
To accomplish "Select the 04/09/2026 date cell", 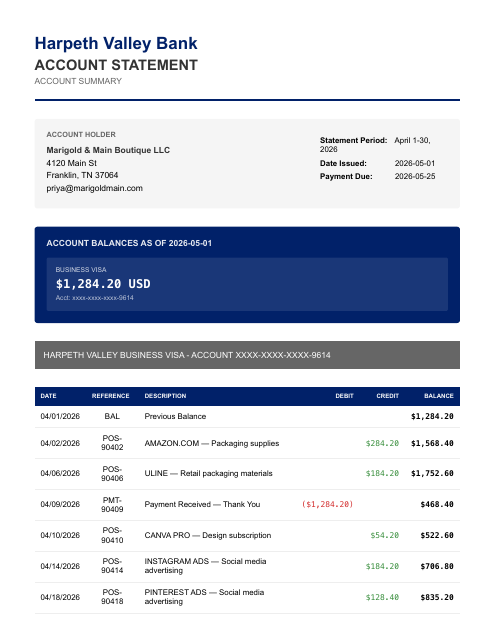I will pyautogui.click(x=60, y=504).
